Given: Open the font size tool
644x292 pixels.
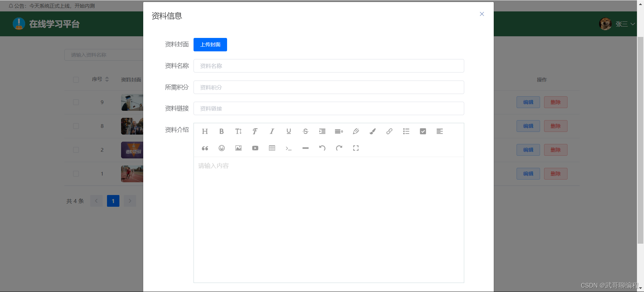Looking at the screenshot, I should [x=238, y=131].
